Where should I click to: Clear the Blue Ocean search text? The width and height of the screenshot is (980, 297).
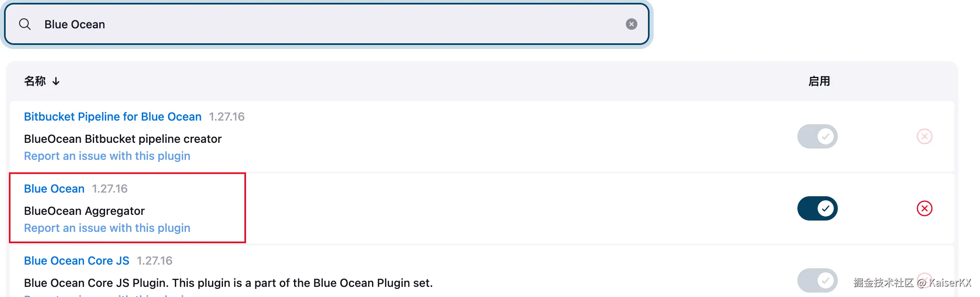pyautogui.click(x=631, y=24)
